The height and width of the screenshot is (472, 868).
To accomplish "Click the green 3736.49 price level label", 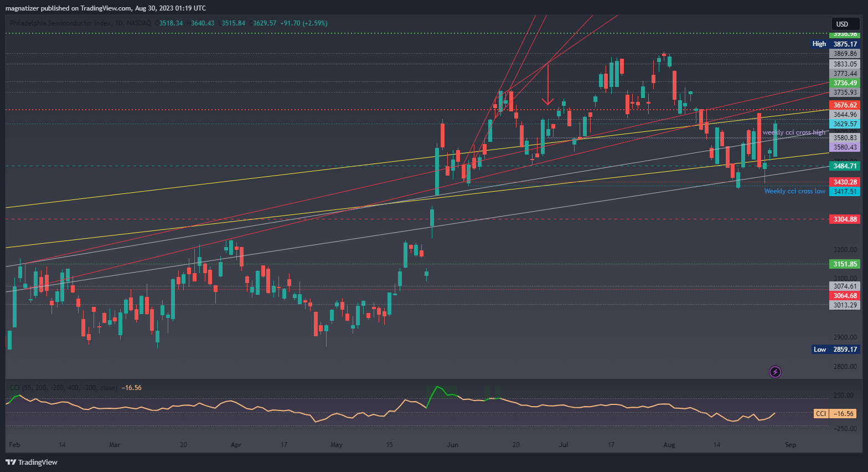I will click(x=845, y=83).
